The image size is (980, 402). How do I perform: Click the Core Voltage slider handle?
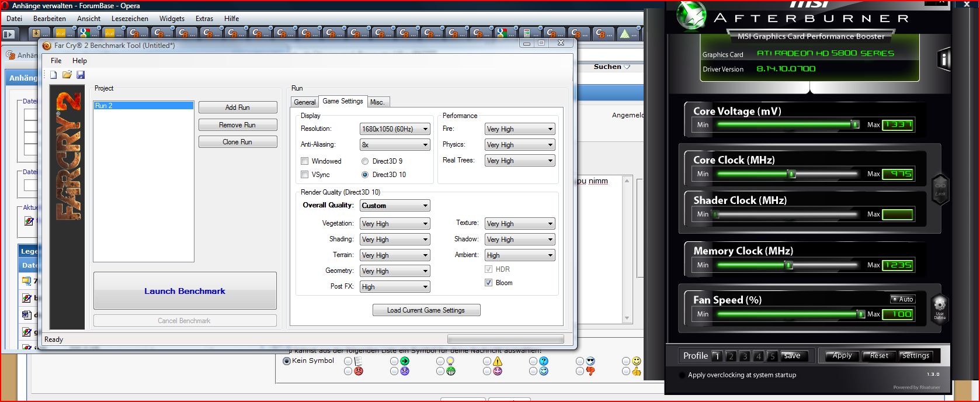coord(855,124)
